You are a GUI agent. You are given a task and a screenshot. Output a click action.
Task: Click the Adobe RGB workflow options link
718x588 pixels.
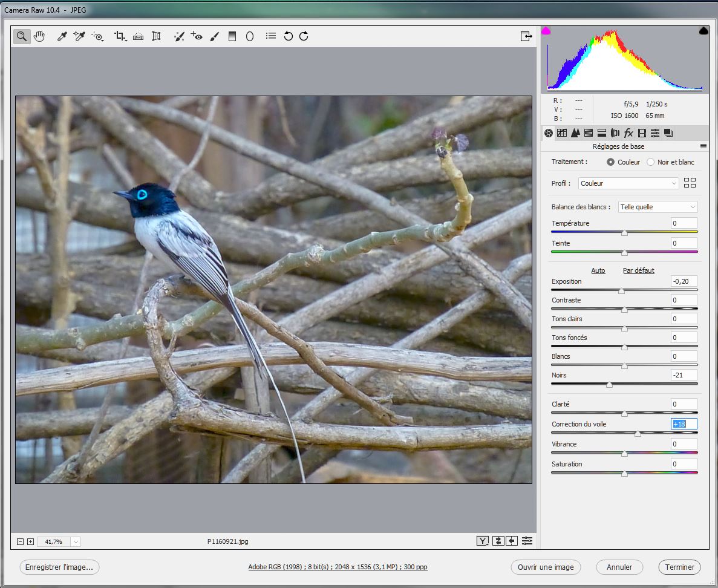click(338, 567)
